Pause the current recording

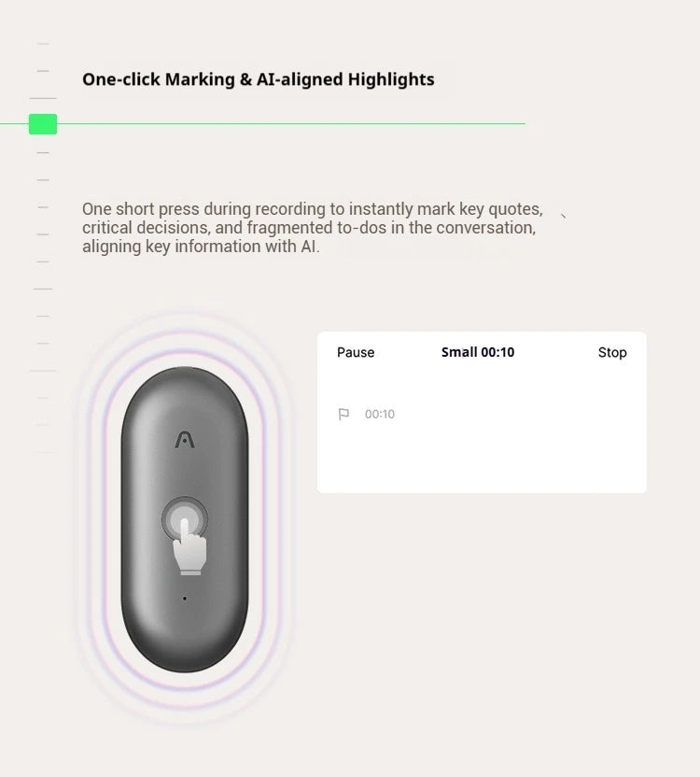[355, 352]
